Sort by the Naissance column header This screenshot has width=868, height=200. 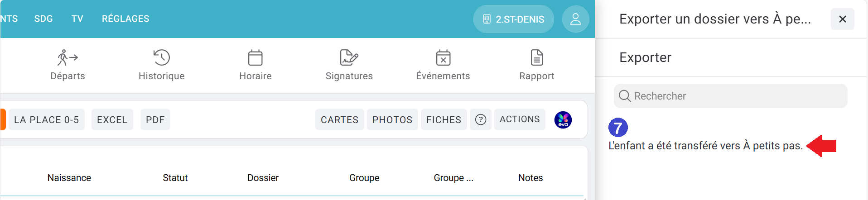click(69, 178)
